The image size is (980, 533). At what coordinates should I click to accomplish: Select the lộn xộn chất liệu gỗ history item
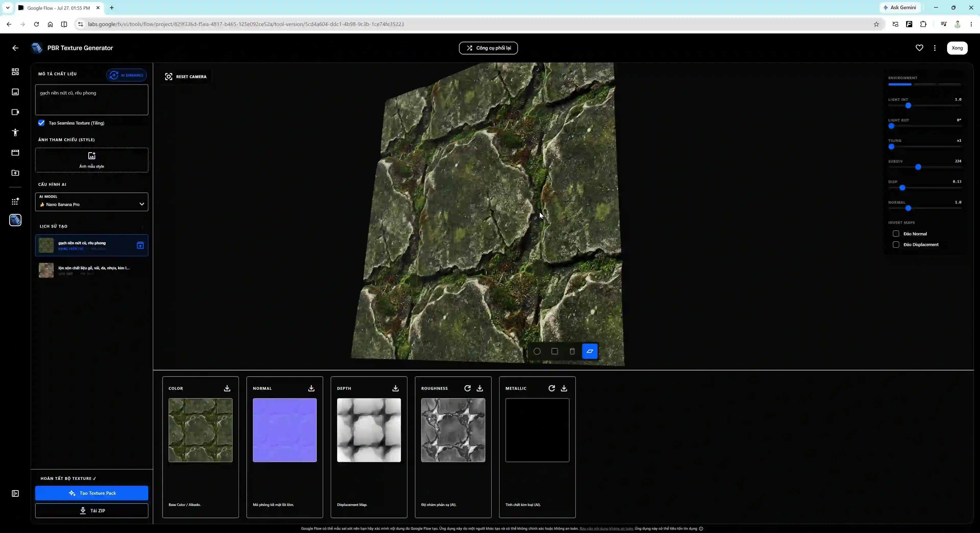pyautogui.click(x=92, y=271)
